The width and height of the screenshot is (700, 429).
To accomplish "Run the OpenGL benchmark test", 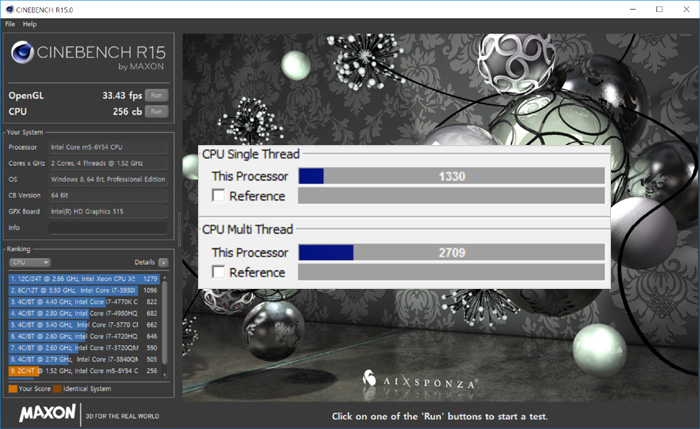I will coord(156,96).
